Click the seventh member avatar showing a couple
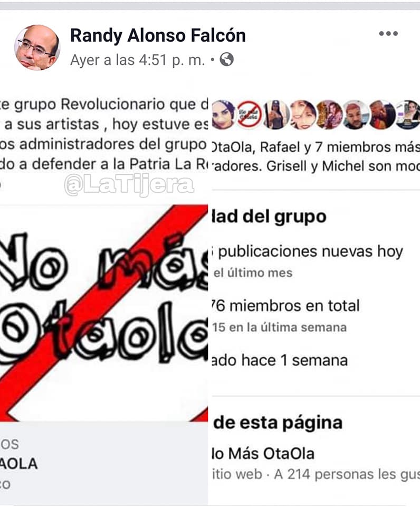The image size is (420, 507). pyautogui.click(x=382, y=115)
